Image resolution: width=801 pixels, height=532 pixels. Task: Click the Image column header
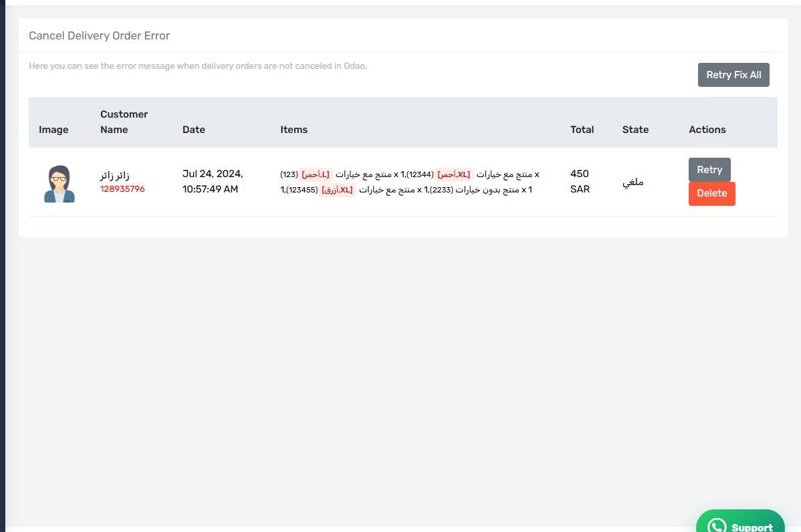[53, 130]
